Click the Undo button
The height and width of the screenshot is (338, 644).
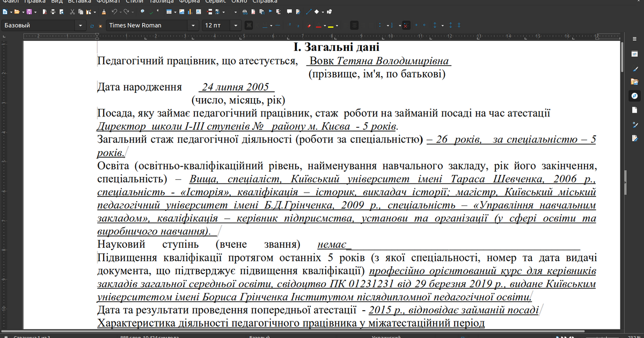[x=114, y=11]
